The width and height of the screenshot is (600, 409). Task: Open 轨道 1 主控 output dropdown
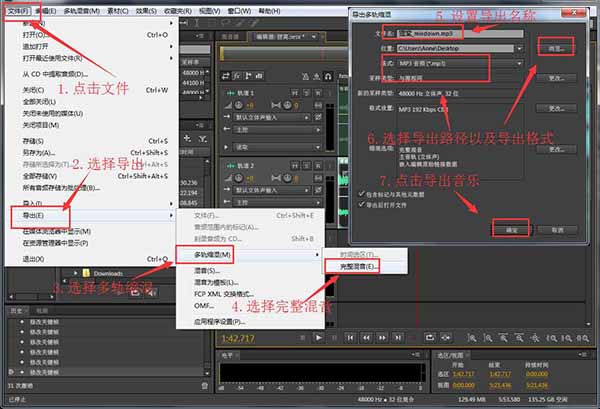pyautogui.click(x=278, y=130)
